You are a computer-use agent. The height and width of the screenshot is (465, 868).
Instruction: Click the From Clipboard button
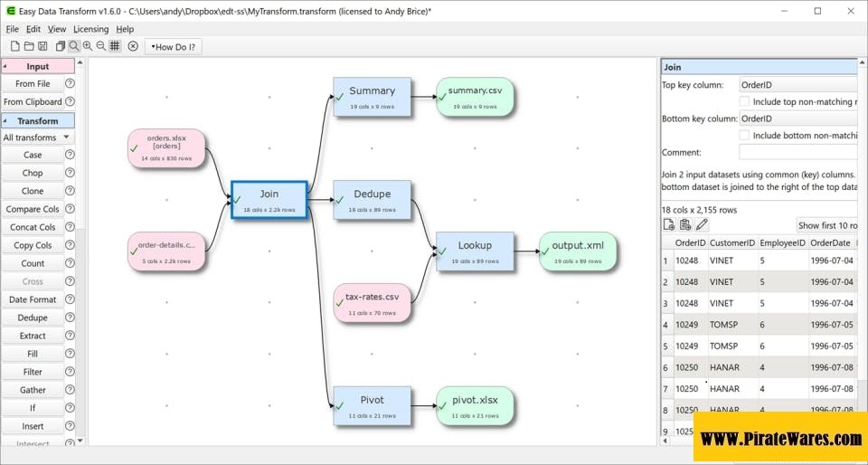[x=33, y=102]
